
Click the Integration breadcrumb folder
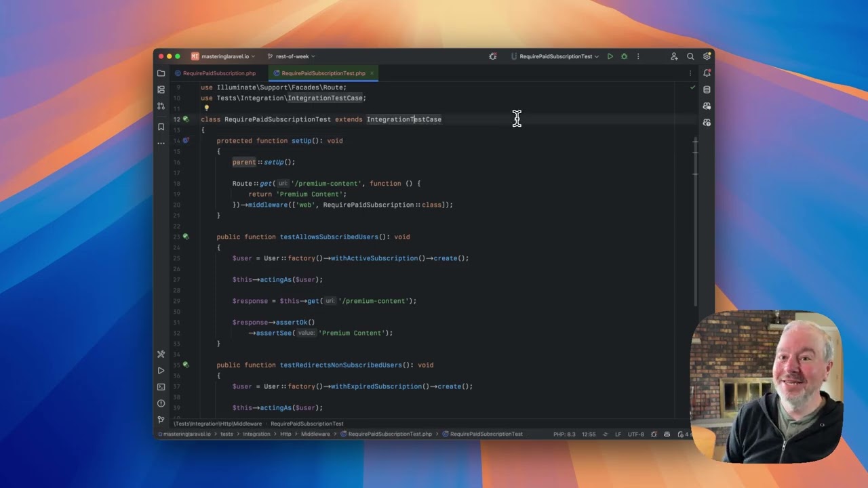pos(256,434)
